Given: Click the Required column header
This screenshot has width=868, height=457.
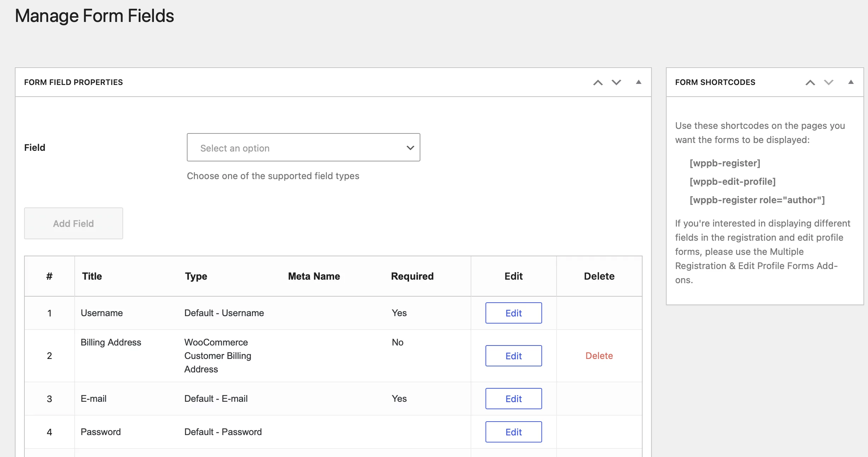Looking at the screenshot, I should coord(412,276).
